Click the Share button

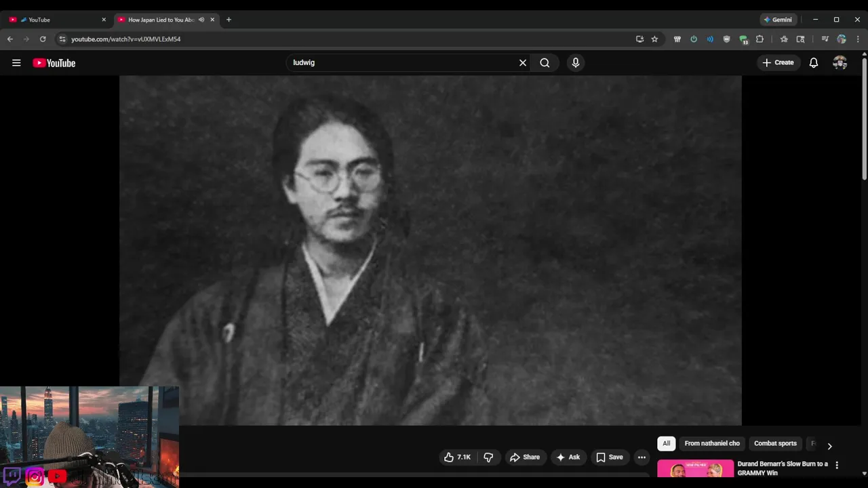pyautogui.click(x=525, y=457)
